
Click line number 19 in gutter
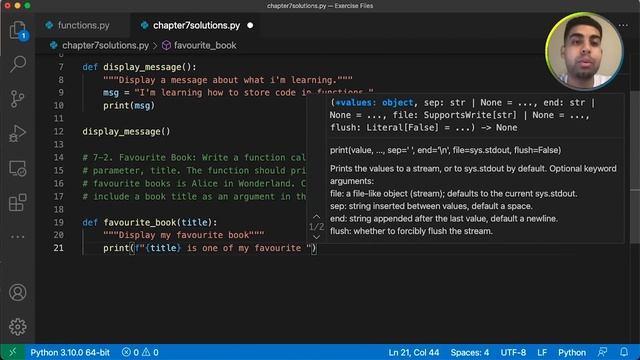58,222
